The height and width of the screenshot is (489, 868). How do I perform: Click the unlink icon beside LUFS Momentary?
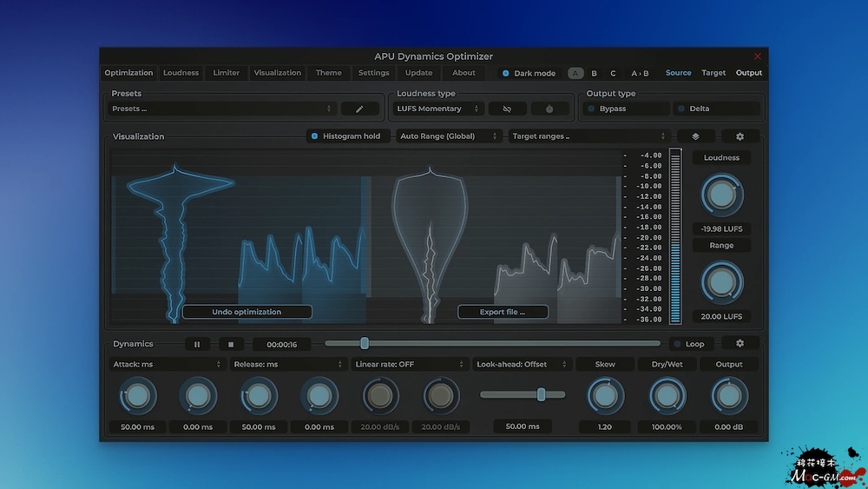[507, 109]
